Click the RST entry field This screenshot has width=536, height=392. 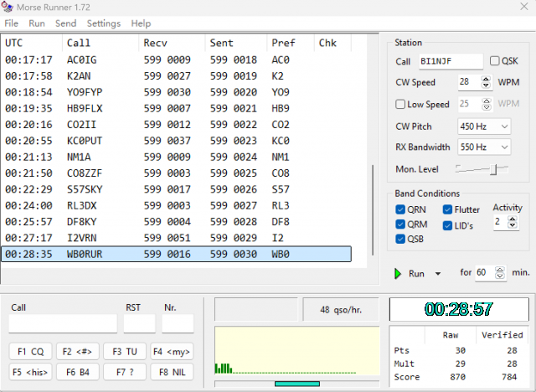pyautogui.click(x=140, y=323)
